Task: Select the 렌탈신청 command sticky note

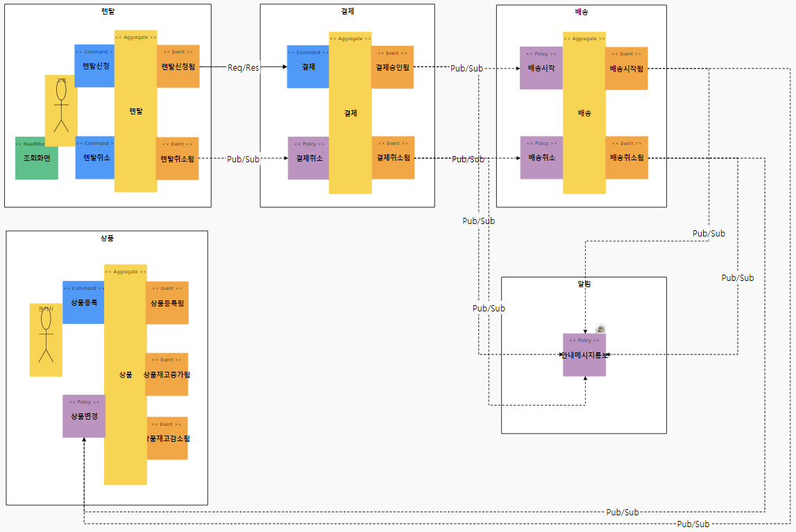Action: pyautogui.click(x=95, y=66)
